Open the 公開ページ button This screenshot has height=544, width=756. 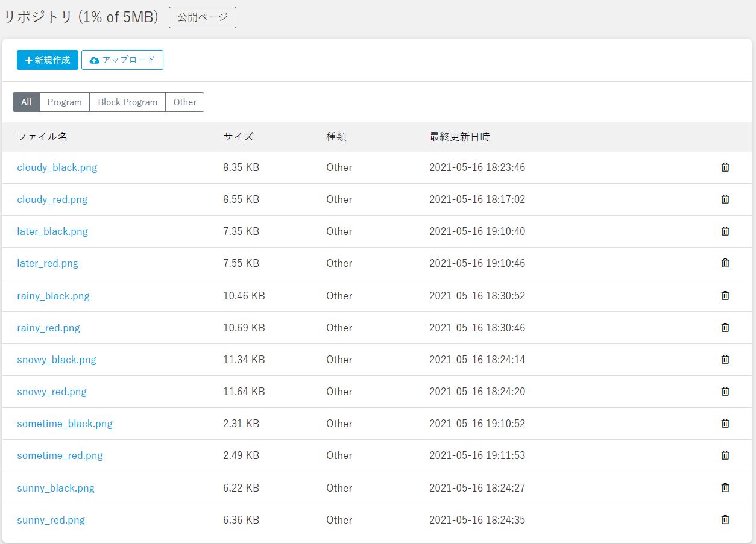[203, 17]
